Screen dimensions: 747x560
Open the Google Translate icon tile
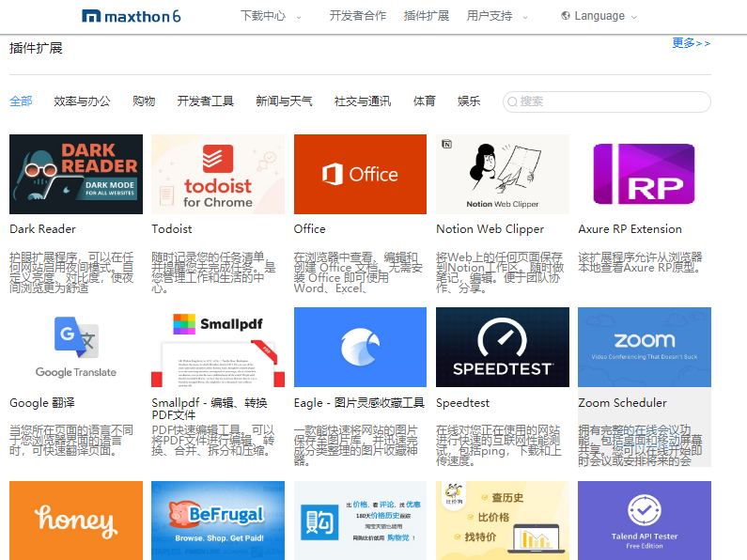pyautogui.click(x=76, y=347)
